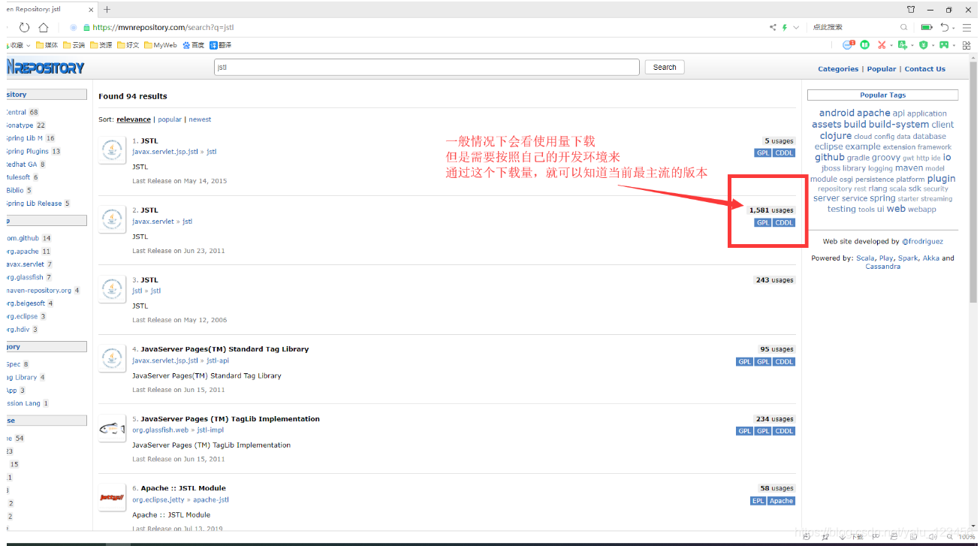Open the 翻译 bookmark
980x546 pixels.
(x=220, y=45)
